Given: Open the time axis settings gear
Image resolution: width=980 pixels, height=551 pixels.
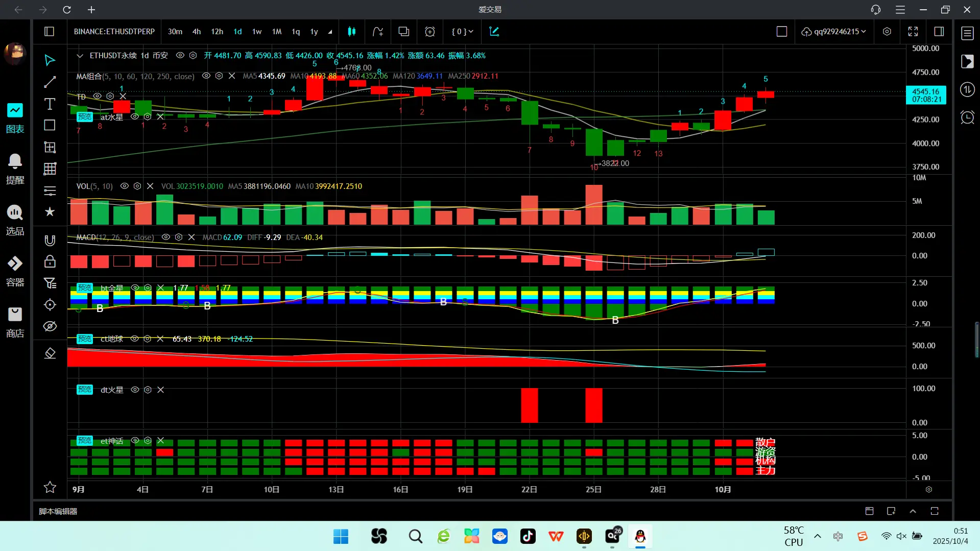Looking at the screenshot, I should (x=929, y=490).
